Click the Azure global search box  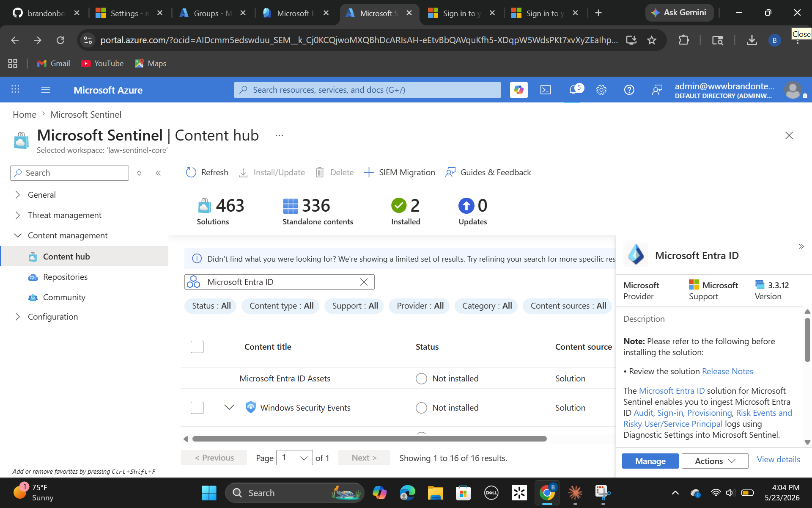367,90
